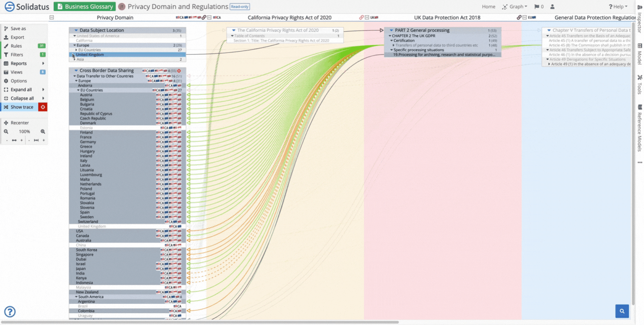Select the Colombia row
The image size is (644, 325).
[127, 311]
